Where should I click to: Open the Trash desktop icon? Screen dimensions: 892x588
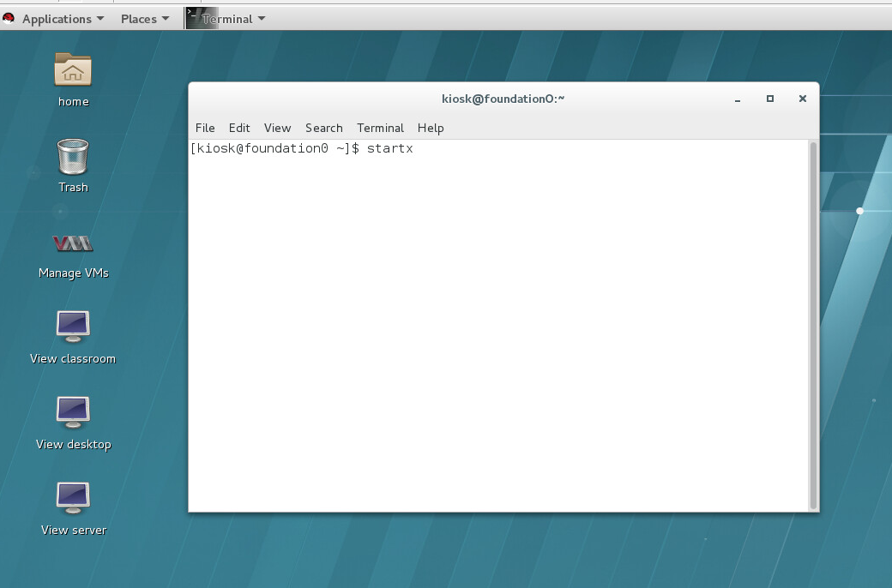tap(73, 156)
